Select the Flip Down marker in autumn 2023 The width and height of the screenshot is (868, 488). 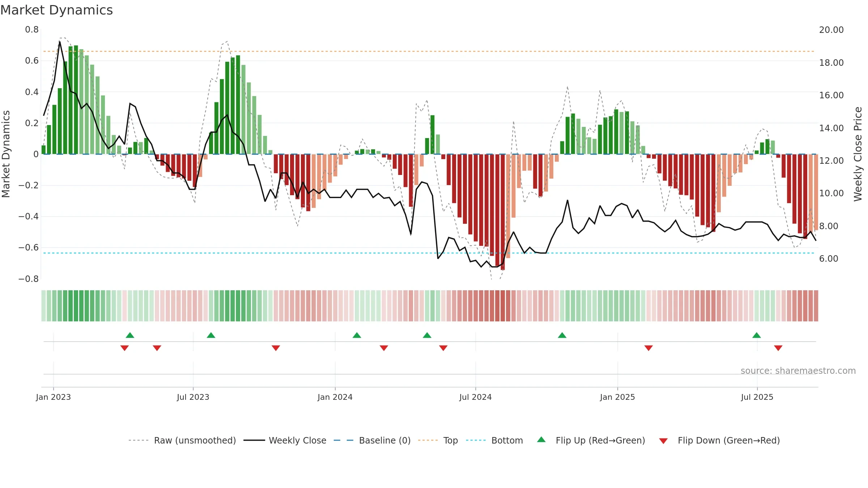[x=276, y=348]
